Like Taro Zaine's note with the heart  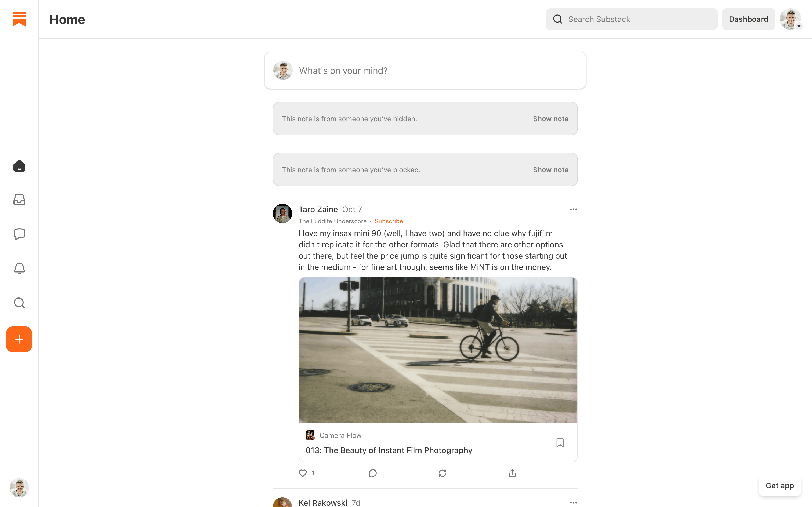click(x=303, y=473)
